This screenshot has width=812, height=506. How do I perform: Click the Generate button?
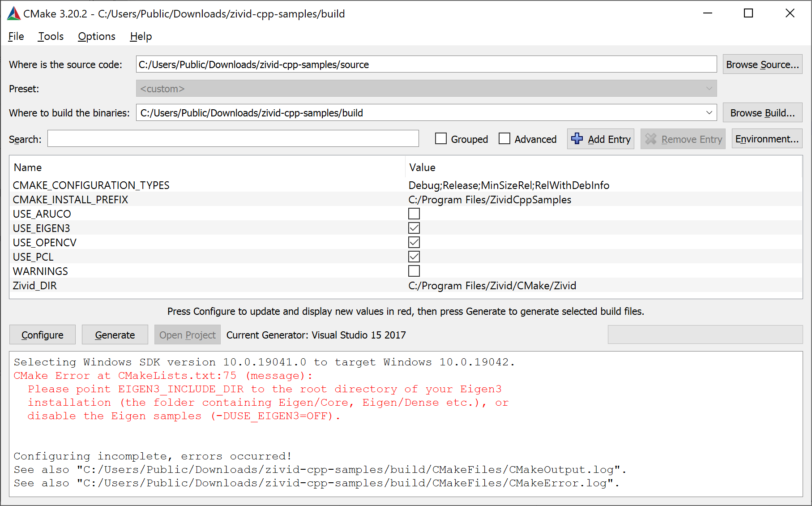click(115, 335)
